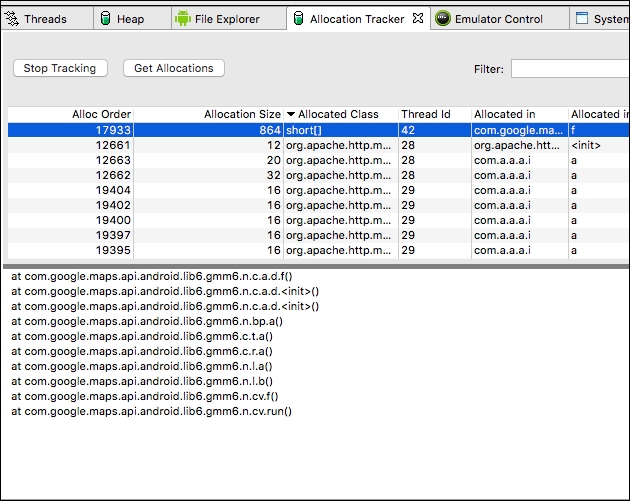Click the Android icon on File Explorer tab
The width and height of the screenshot is (630, 501).
click(x=182, y=19)
